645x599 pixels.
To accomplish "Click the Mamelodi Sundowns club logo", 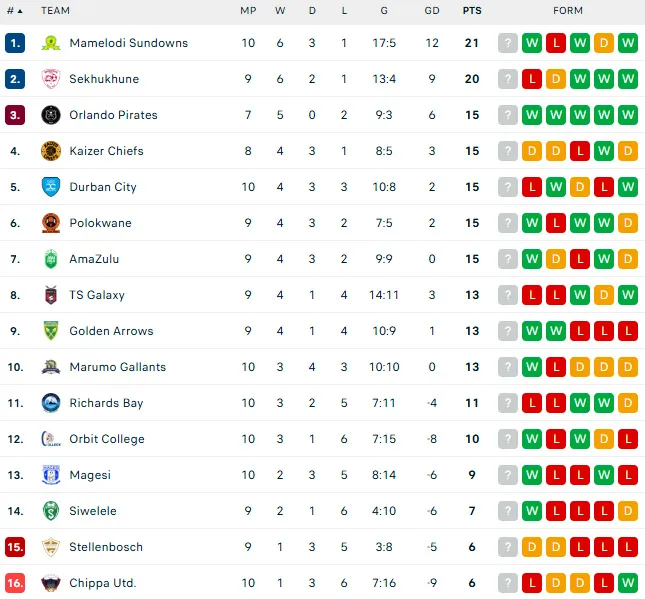I will (51, 43).
